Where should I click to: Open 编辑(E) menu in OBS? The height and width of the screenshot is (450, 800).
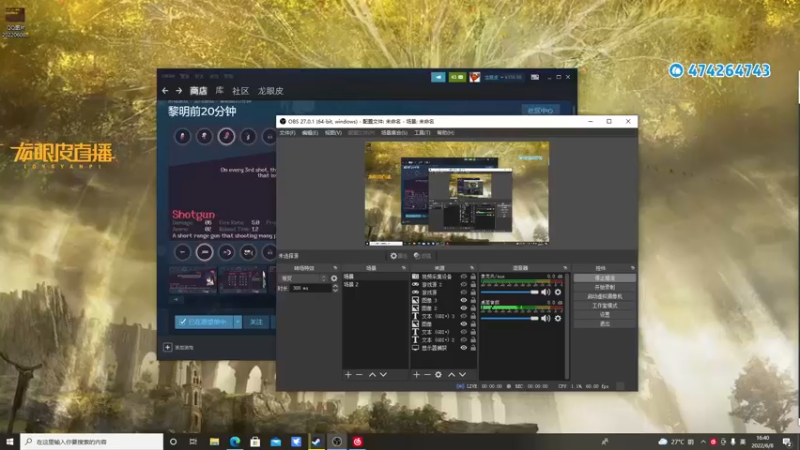coord(310,133)
